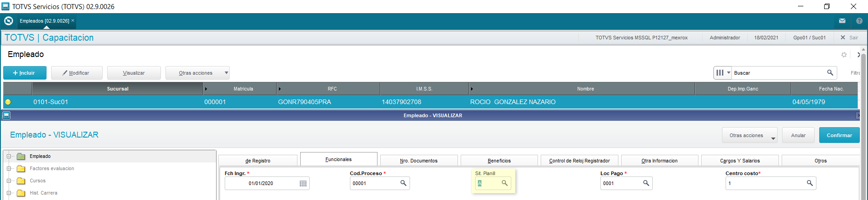The height and width of the screenshot is (200, 868).
Task: Click the Visualizar button
Action: point(134,73)
